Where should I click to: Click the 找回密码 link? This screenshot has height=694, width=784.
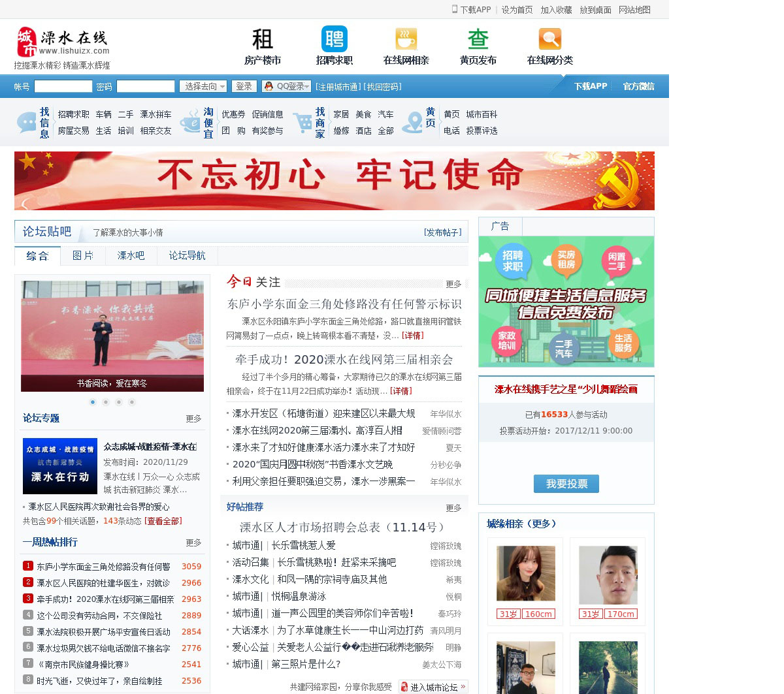382,87
